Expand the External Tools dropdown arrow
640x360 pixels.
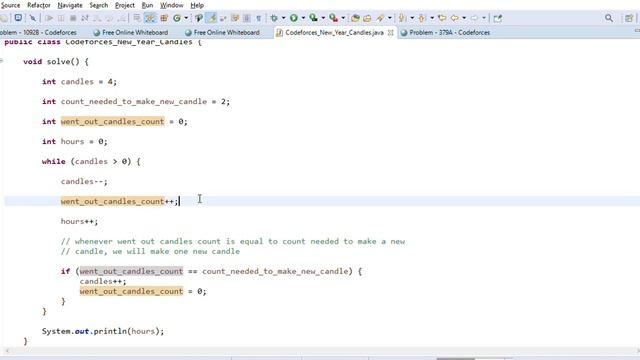(x=343, y=18)
